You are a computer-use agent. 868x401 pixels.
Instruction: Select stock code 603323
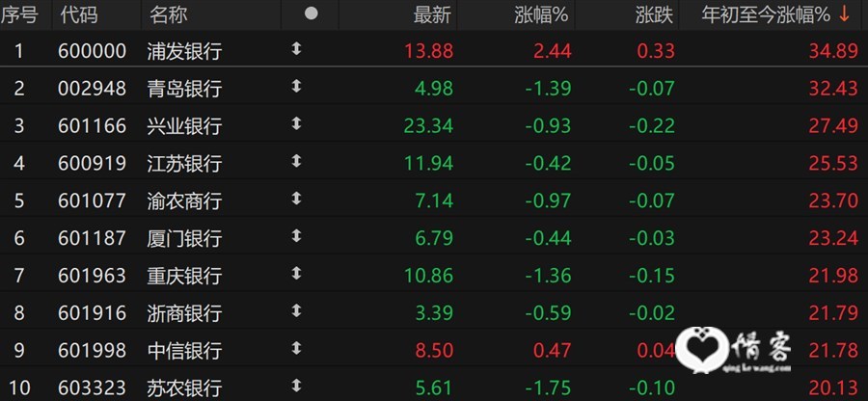(92, 388)
